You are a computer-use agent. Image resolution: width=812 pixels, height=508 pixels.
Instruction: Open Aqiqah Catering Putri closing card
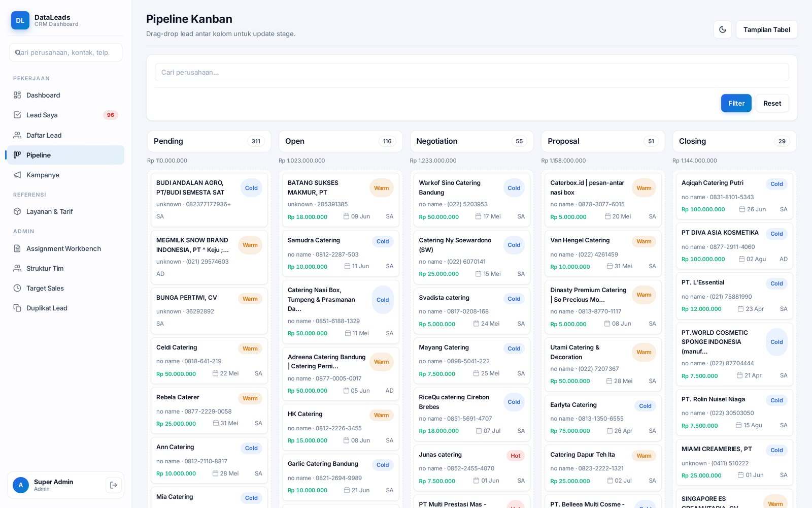tap(734, 196)
